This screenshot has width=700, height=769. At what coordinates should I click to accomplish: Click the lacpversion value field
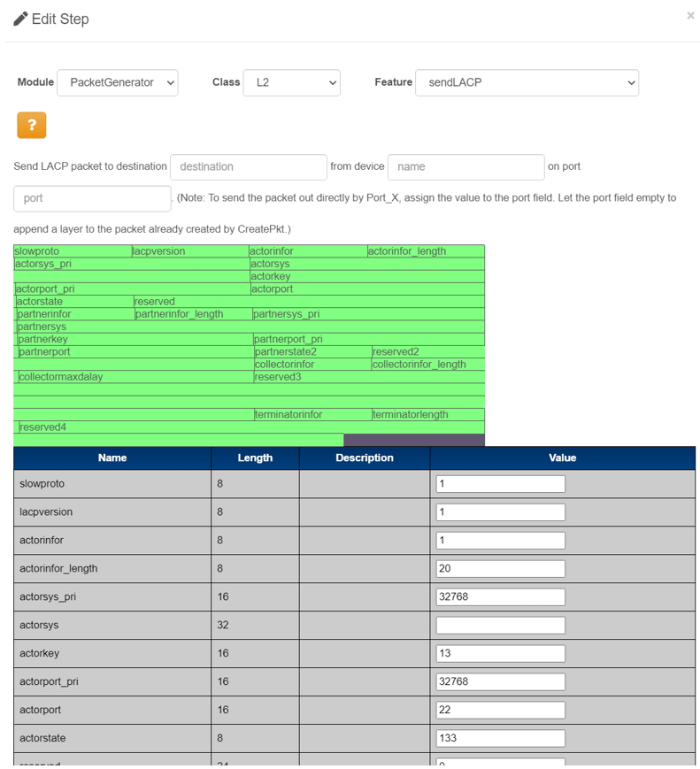coord(500,512)
